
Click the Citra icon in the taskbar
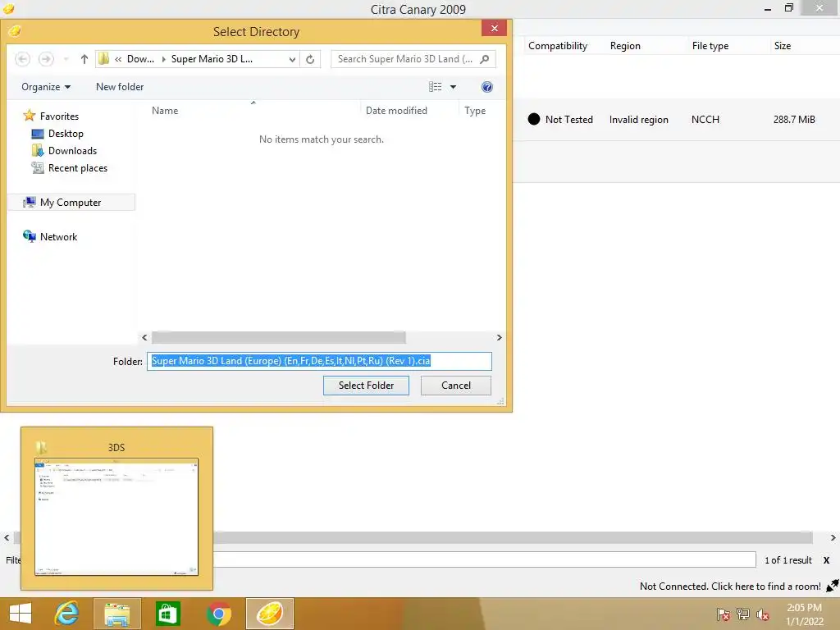point(269,614)
